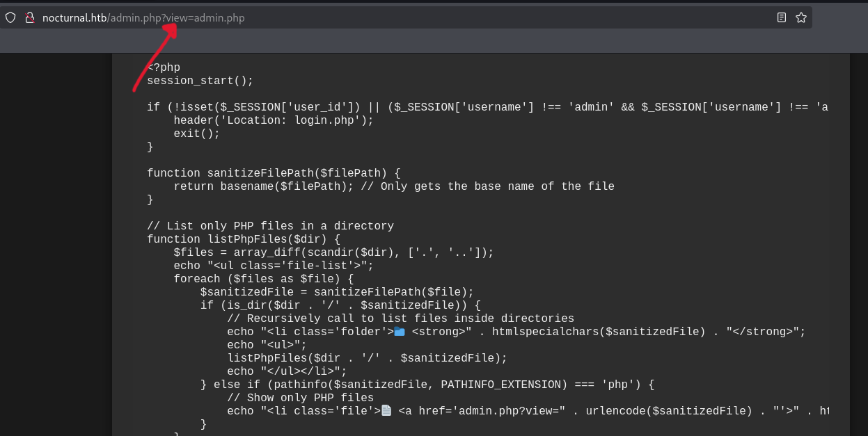Click the file document emoji in code
Screen dimensions: 868x436
point(387,411)
